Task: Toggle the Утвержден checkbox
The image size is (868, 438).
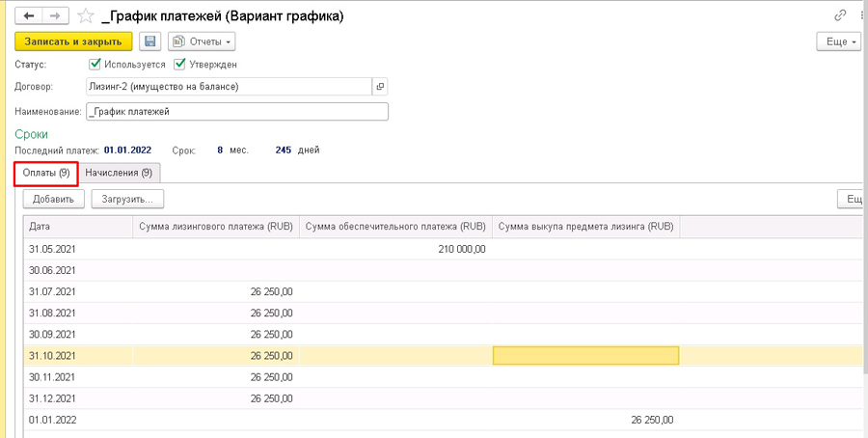Action: pos(178,65)
